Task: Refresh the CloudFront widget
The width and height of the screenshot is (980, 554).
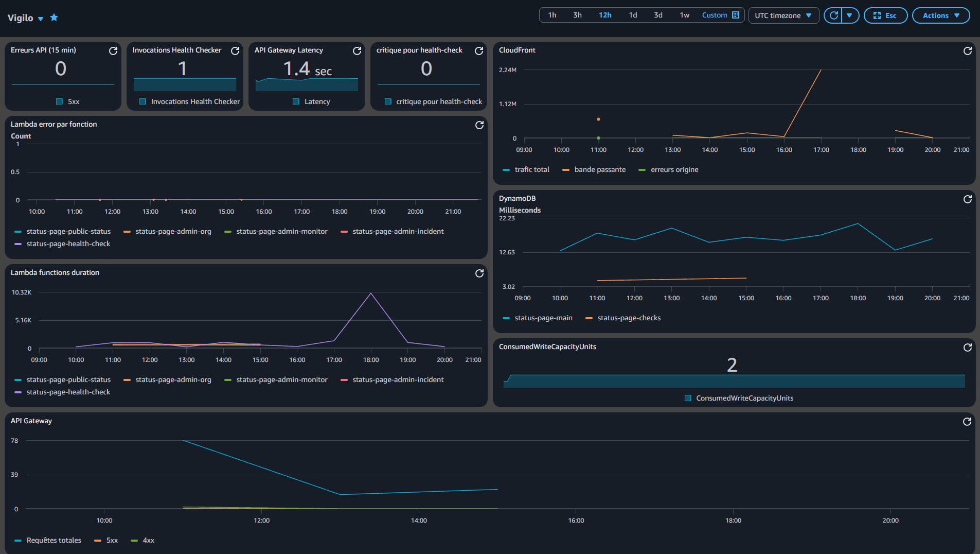Action: (967, 51)
